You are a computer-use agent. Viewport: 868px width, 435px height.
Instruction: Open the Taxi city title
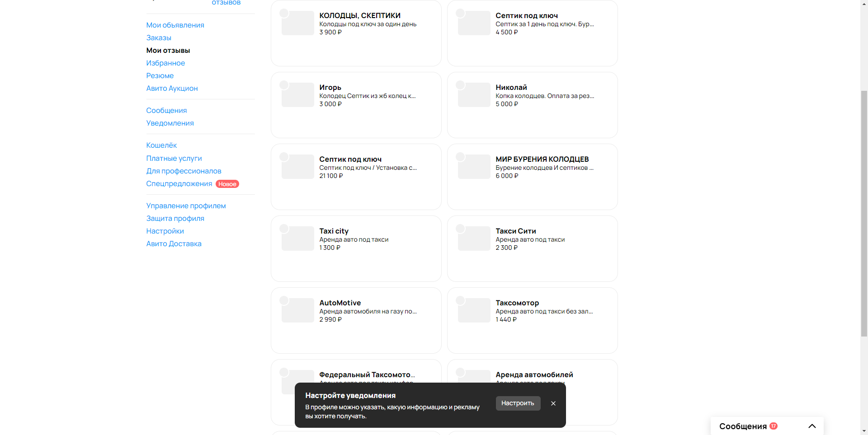[334, 231]
